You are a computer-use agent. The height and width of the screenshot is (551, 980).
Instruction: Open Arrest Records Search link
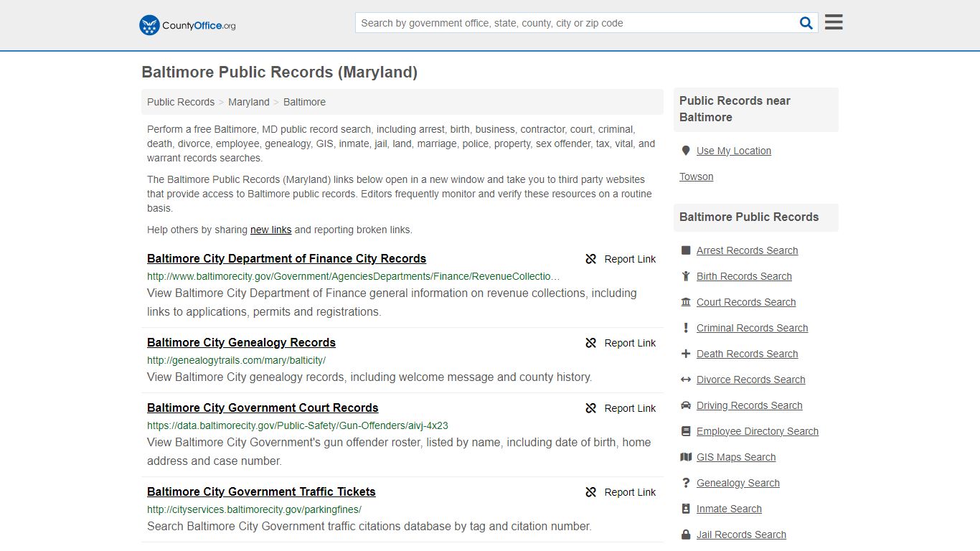click(747, 250)
